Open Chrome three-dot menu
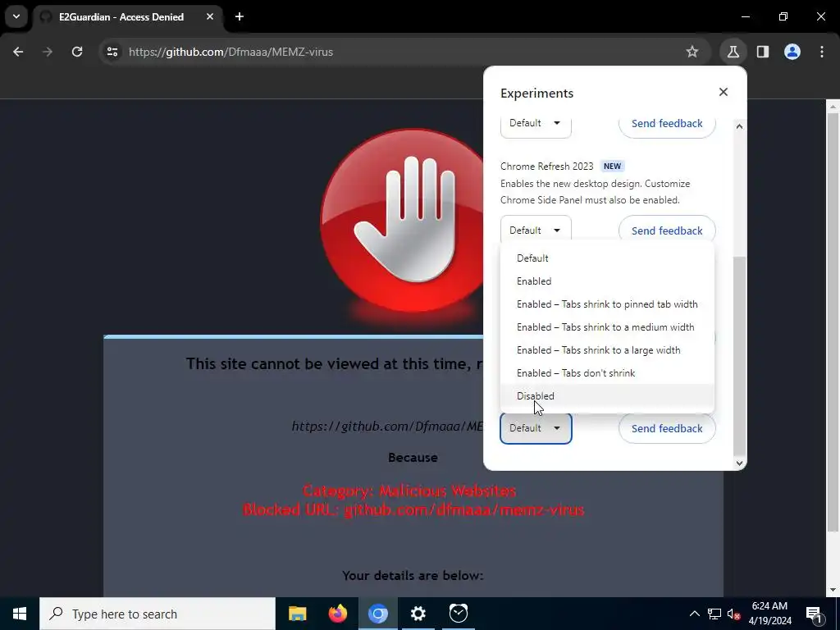Screen dimensions: 840x630 [x=822, y=52]
